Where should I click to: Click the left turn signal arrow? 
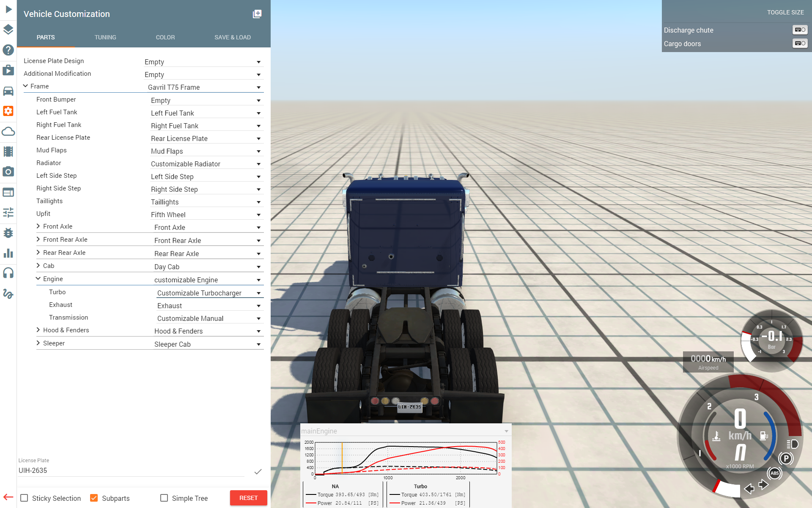[749, 489]
